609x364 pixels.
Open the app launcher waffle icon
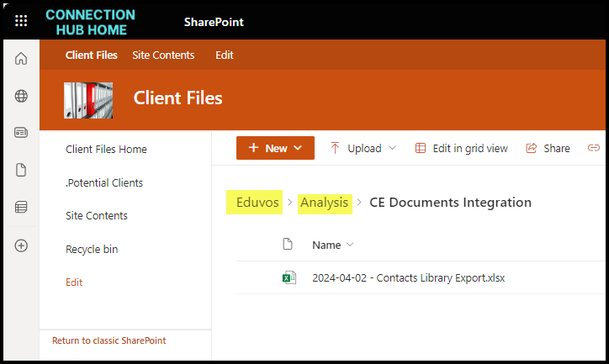(x=21, y=21)
